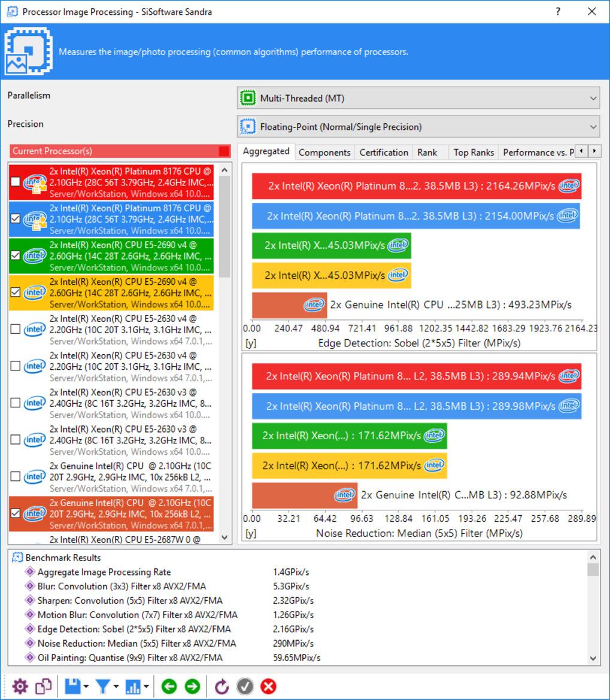
Task: Click the copy results icon
Action: click(x=44, y=686)
